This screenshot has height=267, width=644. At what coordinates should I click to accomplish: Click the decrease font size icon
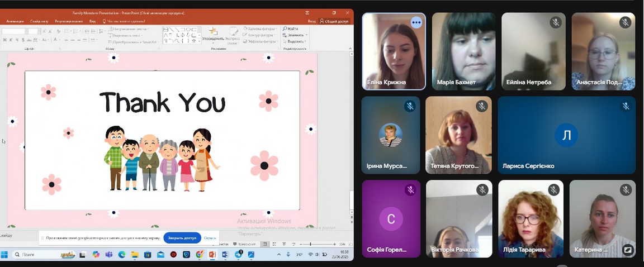click(x=50, y=31)
